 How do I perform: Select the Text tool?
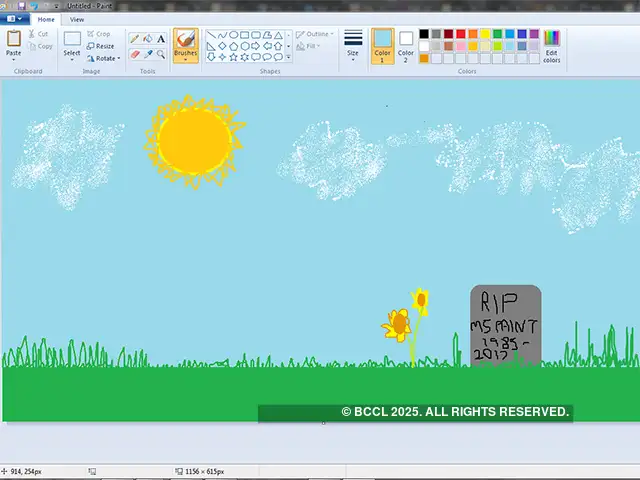pos(161,39)
